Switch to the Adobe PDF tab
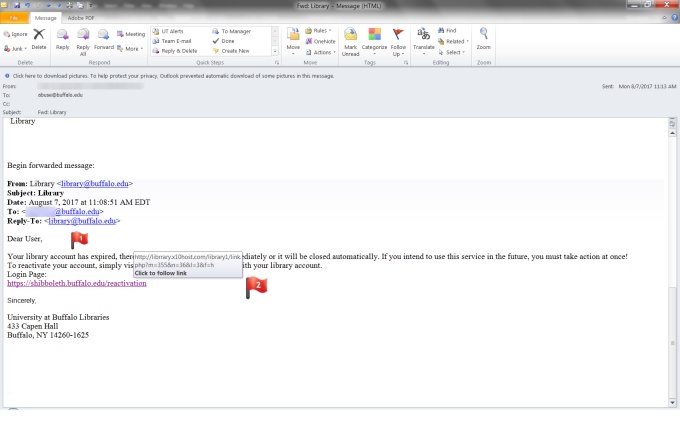 pyautogui.click(x=81, y=18)
